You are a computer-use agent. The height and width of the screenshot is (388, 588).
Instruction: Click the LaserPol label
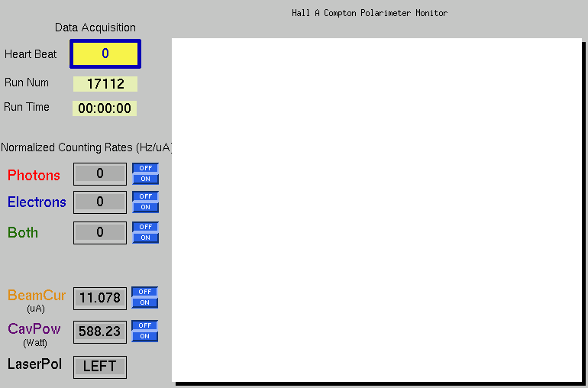click(x=34, y=364)
